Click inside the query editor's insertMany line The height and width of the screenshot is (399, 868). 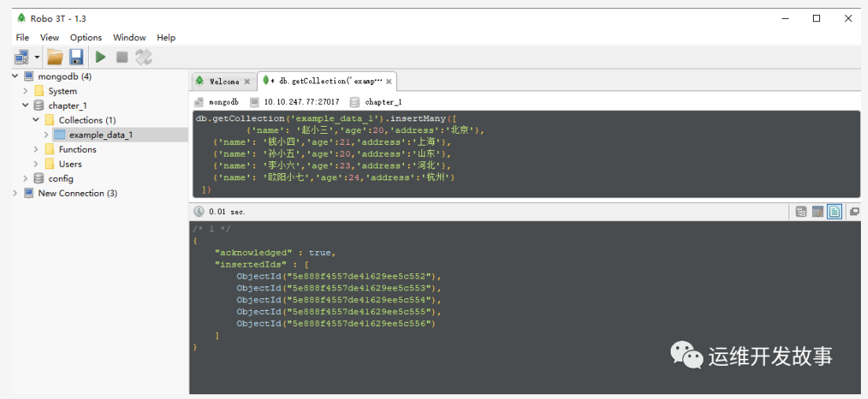[326, 119]
